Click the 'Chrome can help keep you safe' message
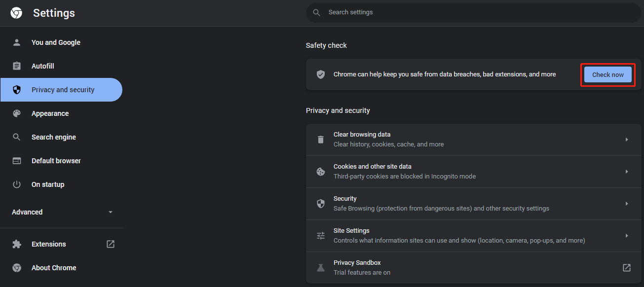 click(x=445, y=74)
